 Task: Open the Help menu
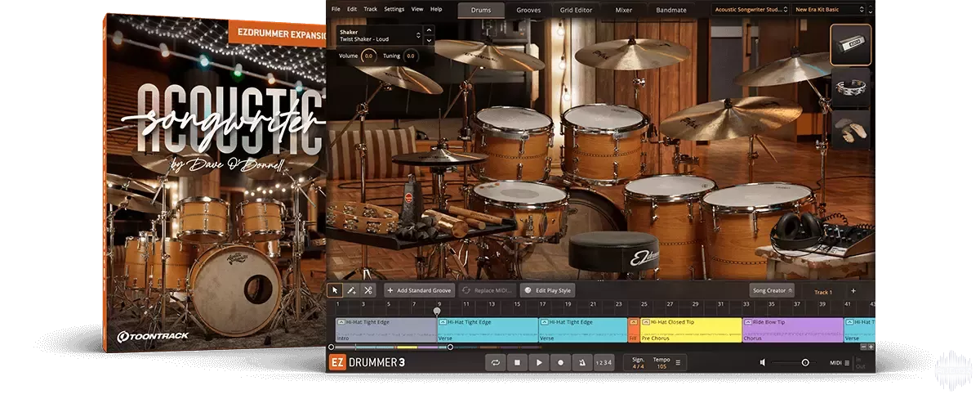click(x=436, y=9)
